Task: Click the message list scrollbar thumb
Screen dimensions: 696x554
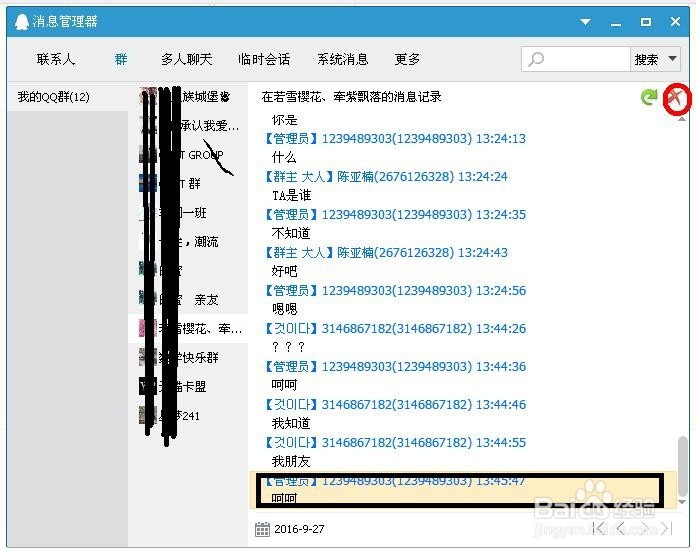Action: pos(682,466)
